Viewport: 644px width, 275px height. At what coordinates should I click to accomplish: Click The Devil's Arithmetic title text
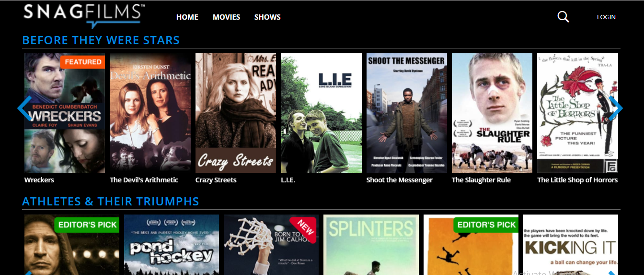click(x=144, y=180)
